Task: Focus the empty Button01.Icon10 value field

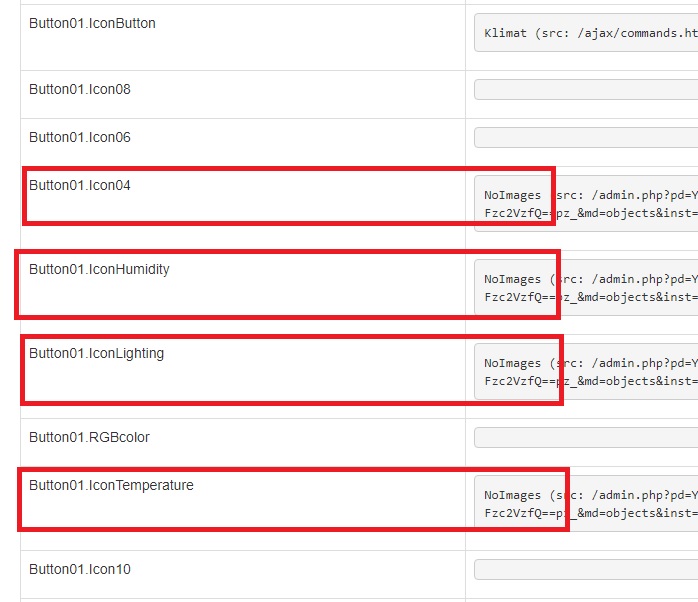Action: coord(586,570)
